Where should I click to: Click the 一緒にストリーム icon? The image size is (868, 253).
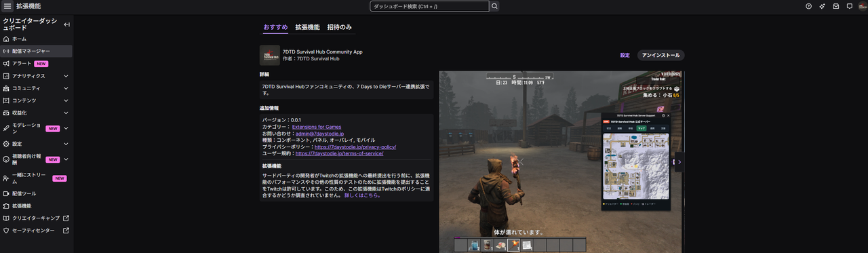tap(6, 178)
